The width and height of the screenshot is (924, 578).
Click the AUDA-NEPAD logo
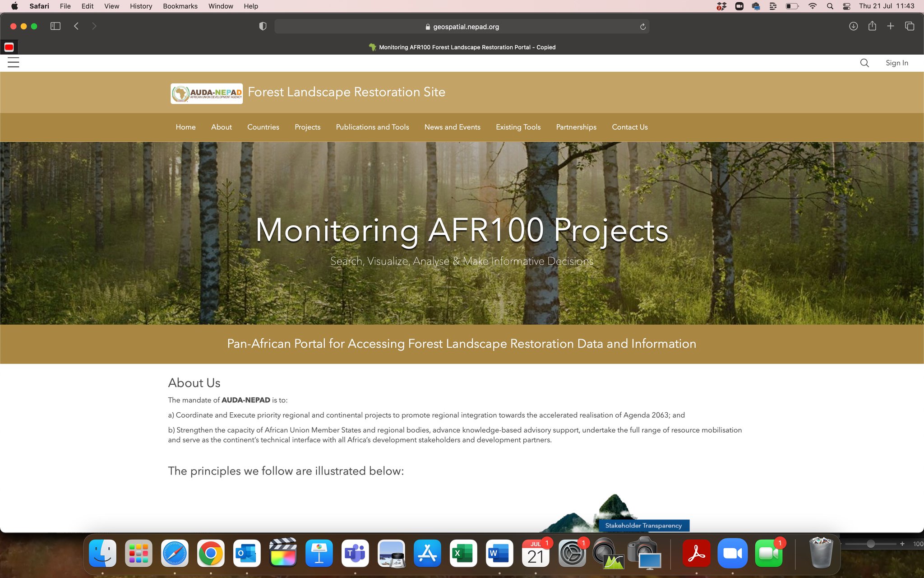click(206, 93)
